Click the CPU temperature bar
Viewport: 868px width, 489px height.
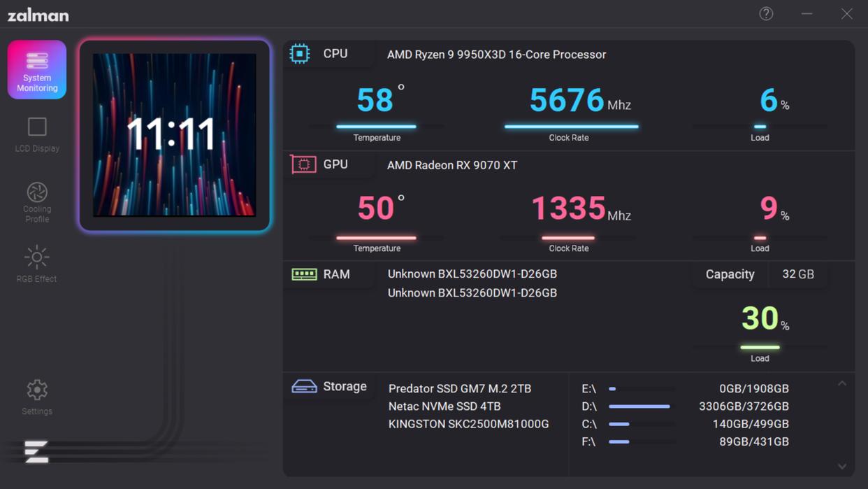tap(376, 127)
